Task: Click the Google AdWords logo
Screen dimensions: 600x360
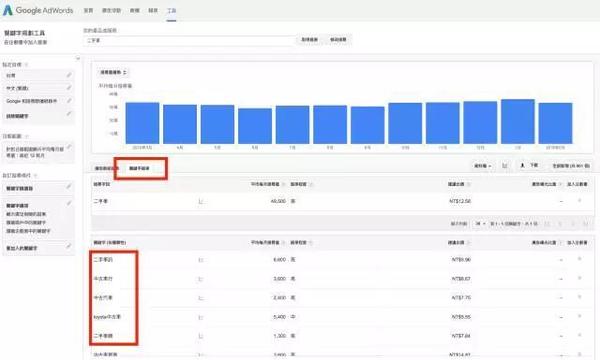Action: tap(38, 10)
